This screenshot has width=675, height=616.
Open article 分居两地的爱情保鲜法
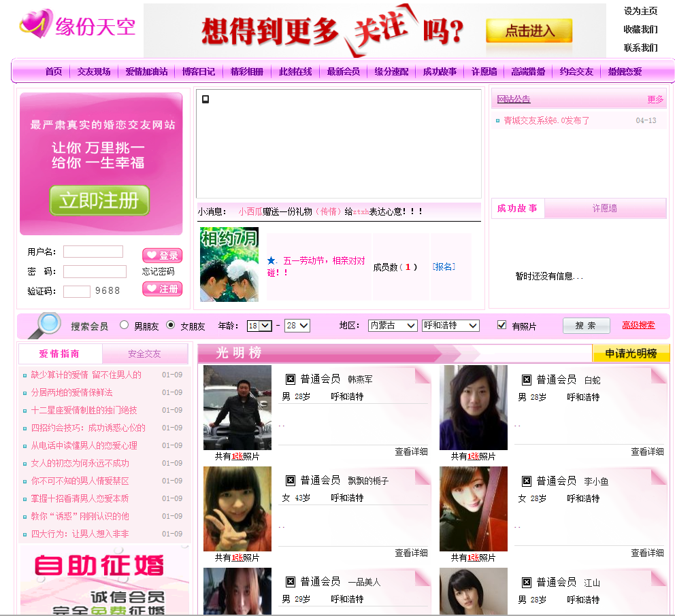coord(72,392)
